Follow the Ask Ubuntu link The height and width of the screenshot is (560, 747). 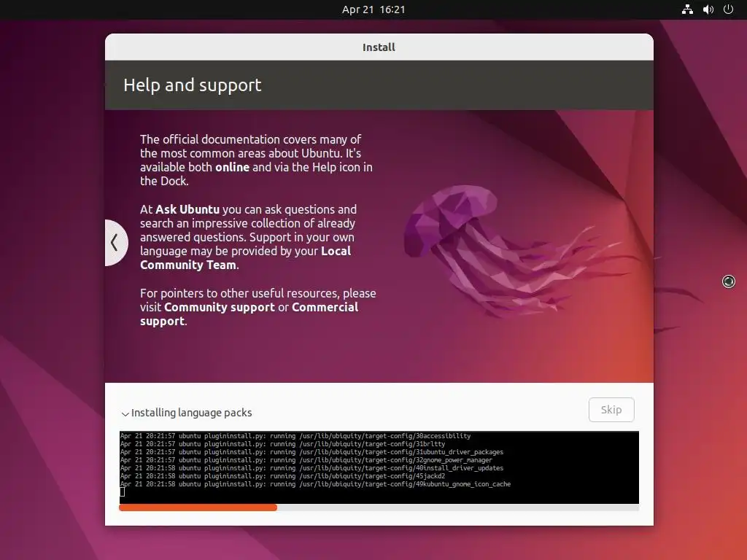tap(187, 209)
